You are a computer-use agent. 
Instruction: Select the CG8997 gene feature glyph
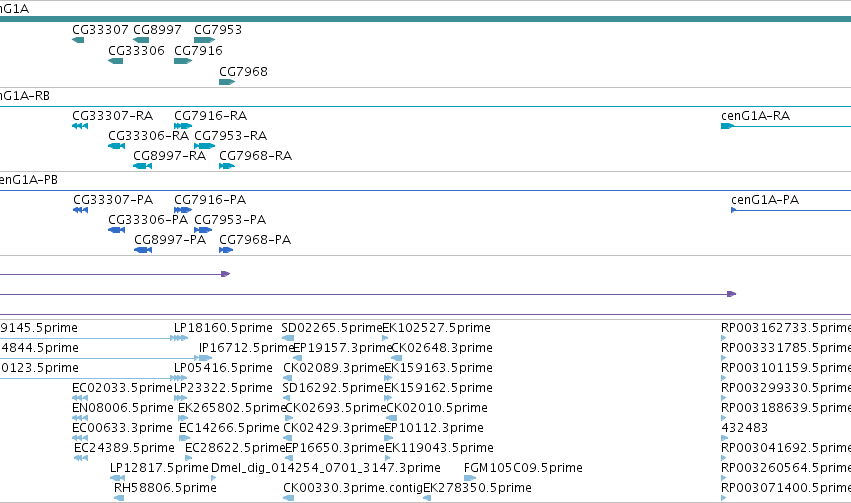click(141, 40)
